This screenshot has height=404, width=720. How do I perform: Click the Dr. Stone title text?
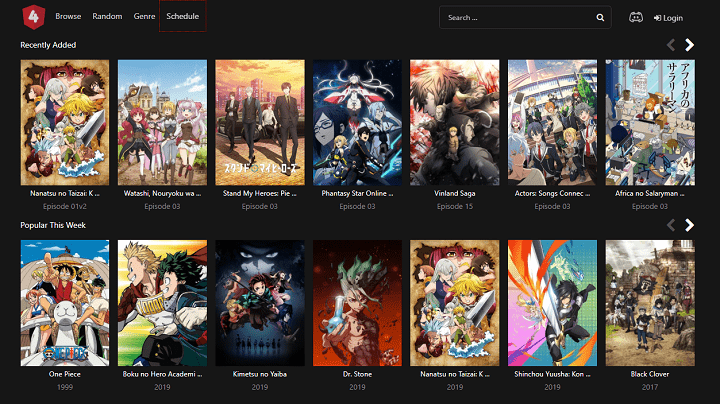(x=357, y=374)
